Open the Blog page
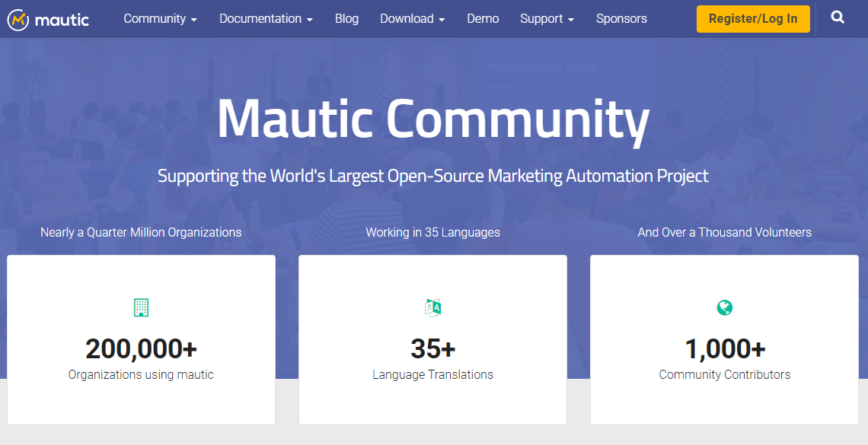Image resolution: width=868 pixels, height=445 pixels. click(346, 19)
